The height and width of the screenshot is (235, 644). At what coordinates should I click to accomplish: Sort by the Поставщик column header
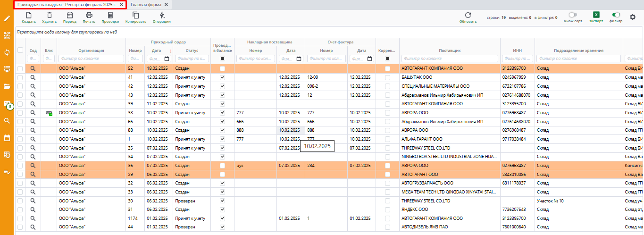(449, 50)
